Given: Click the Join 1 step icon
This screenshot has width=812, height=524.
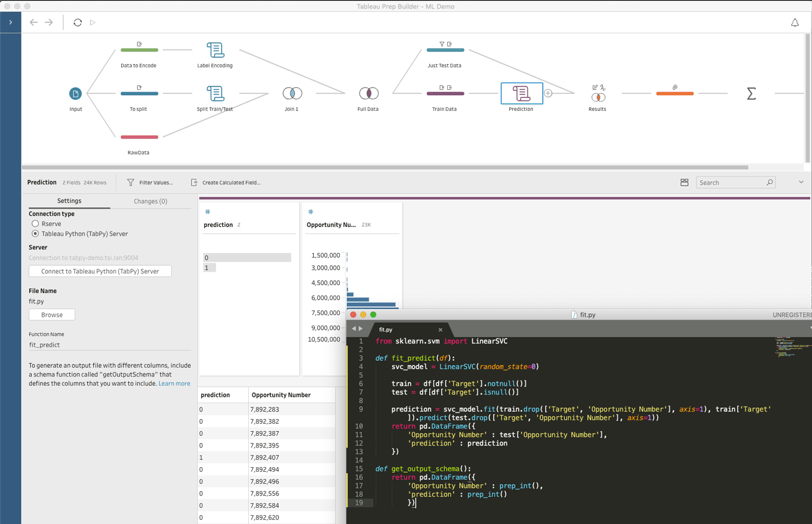Looking at the screenshot, I should (x=292, y=93).
